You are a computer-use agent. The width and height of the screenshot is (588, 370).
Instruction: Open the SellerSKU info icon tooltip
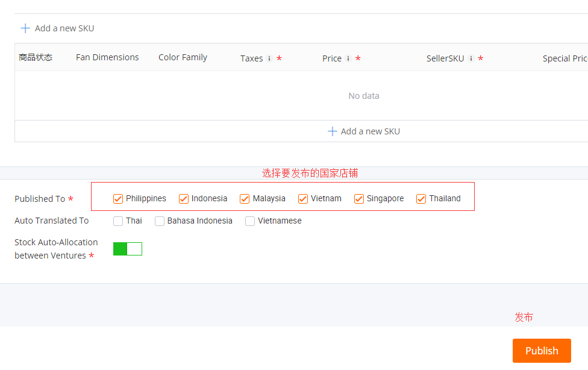pos(471,58)
